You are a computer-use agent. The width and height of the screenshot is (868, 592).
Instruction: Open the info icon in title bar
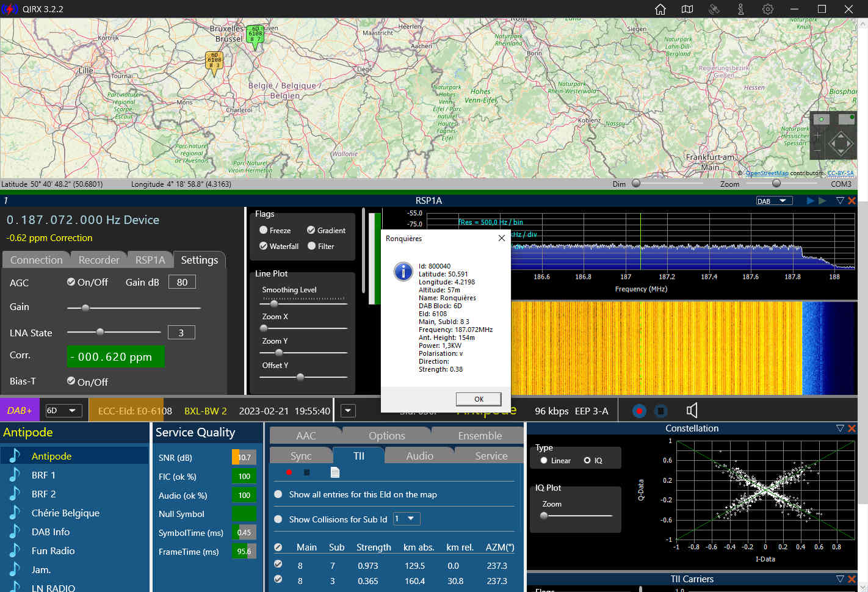(740, 9)
